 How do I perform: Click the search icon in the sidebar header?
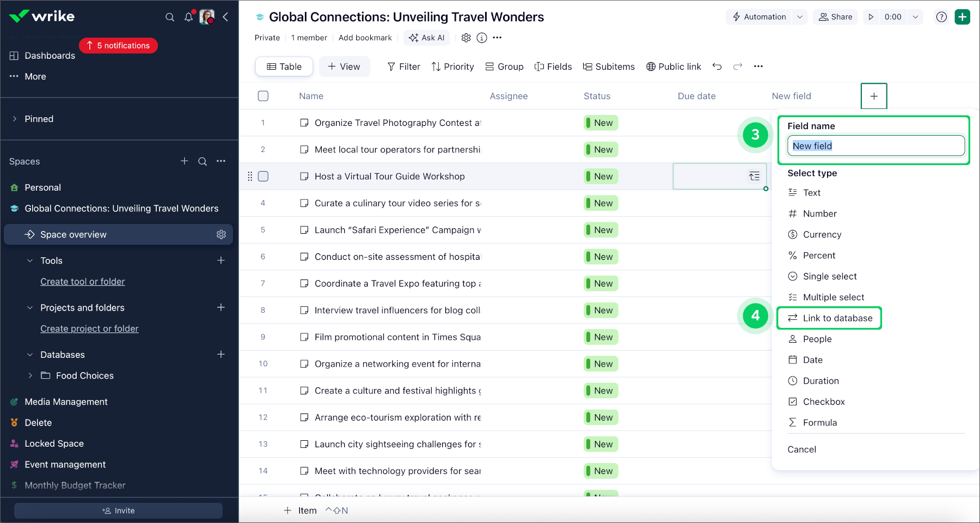[170, 17]
